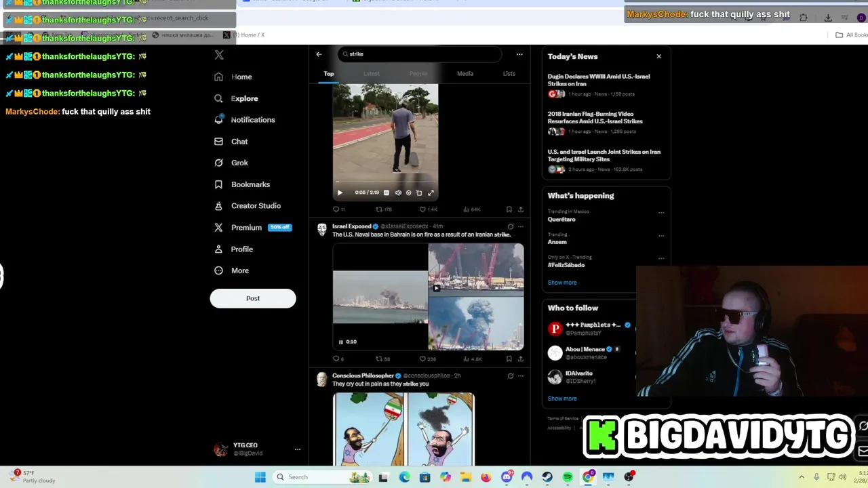The image size is (868, 488).
Task: Reply to the skateboard video post
Action: point(338,209)
